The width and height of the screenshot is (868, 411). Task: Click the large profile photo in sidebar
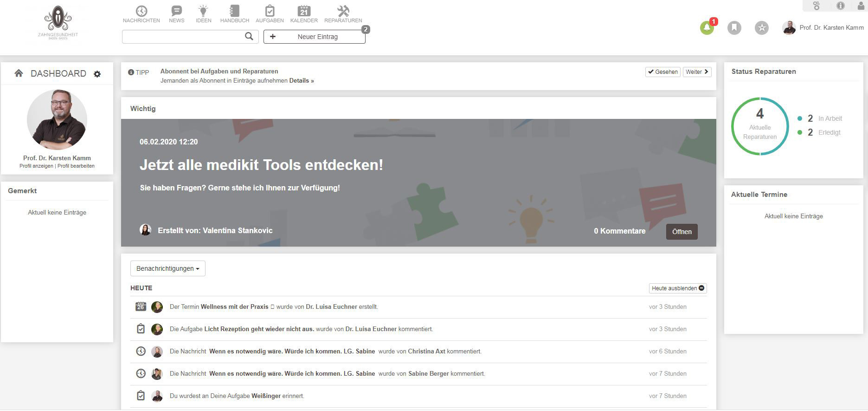[x=57, y=119]
